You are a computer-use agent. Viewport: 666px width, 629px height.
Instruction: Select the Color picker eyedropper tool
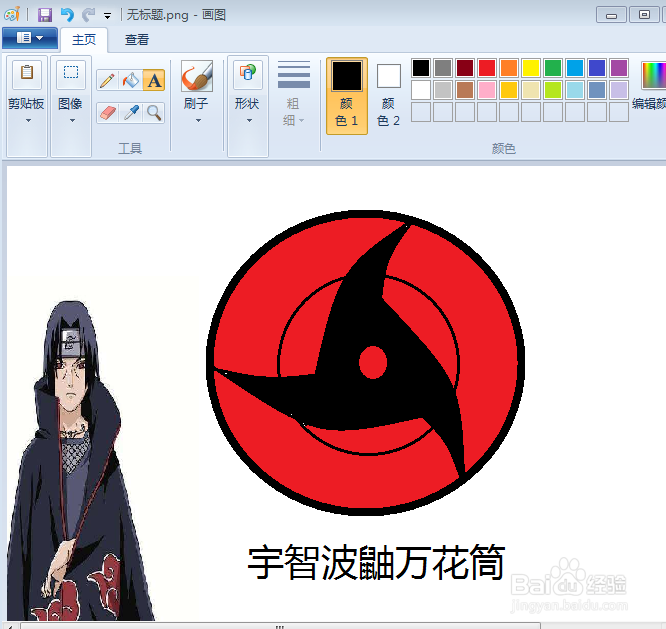tap(131, 113)
